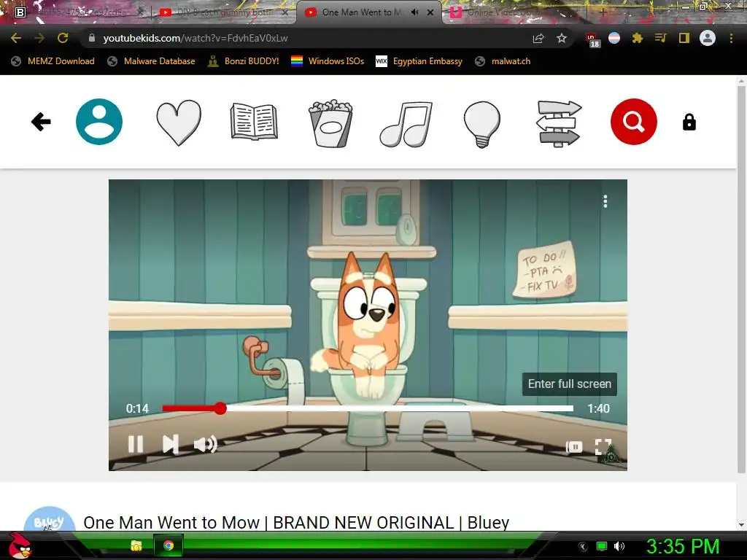Seek on the red video progress bar
Image resolution: width=747 pixels, height=560 pixels.
coord(368,408)
